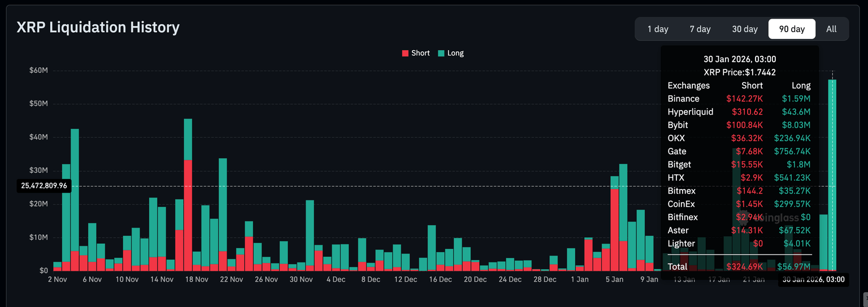The image size is (868, 307).
Task: Click the Binance row in tooltip
Action: click(739, 99)
